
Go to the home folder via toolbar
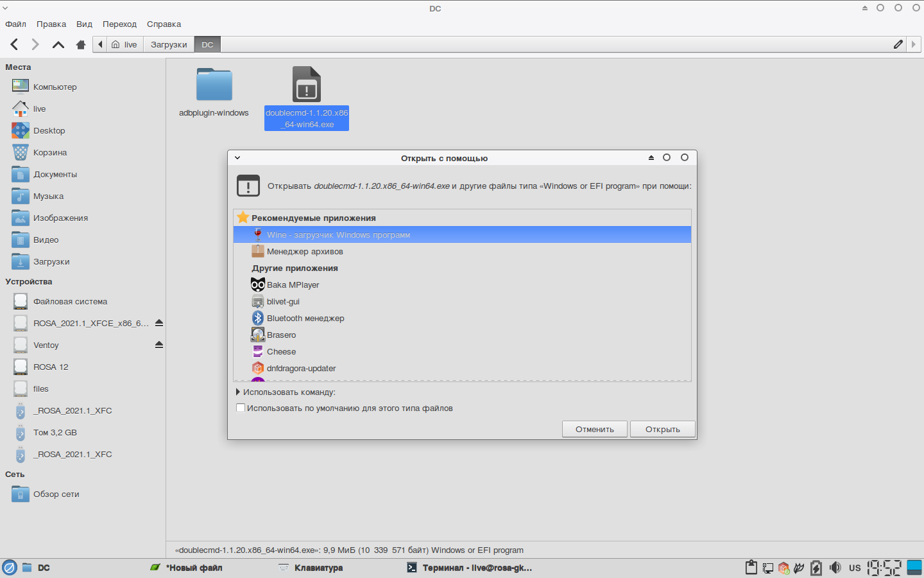click(81, 44)
